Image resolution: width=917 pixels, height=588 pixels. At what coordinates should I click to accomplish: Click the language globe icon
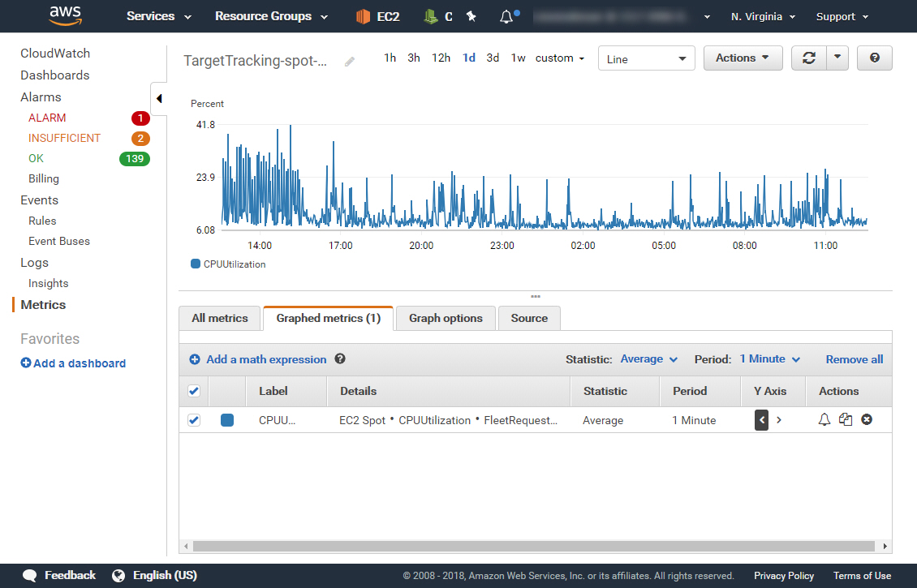118,576
